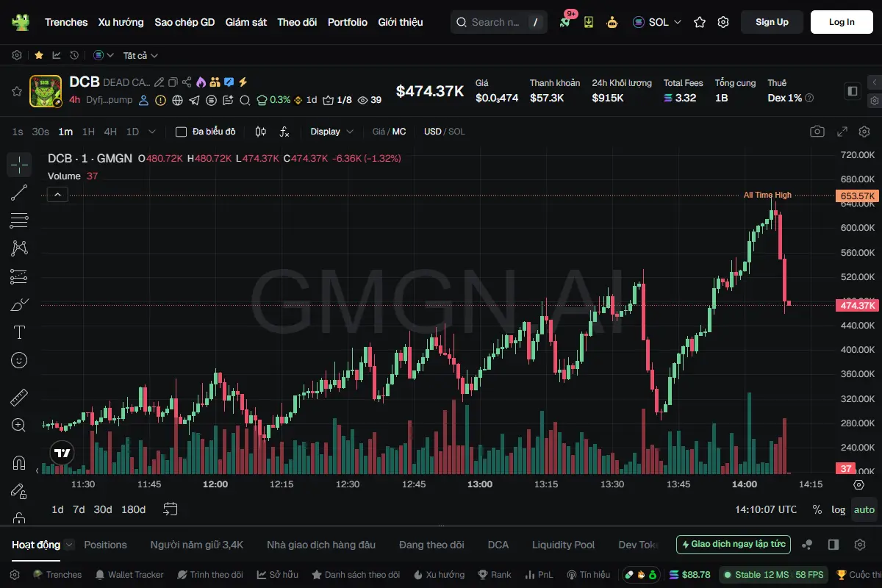Image resolution: width=882 pixels, height=588 pixels.
Task: Select the Text annotation tool
Action: [19, 332]
